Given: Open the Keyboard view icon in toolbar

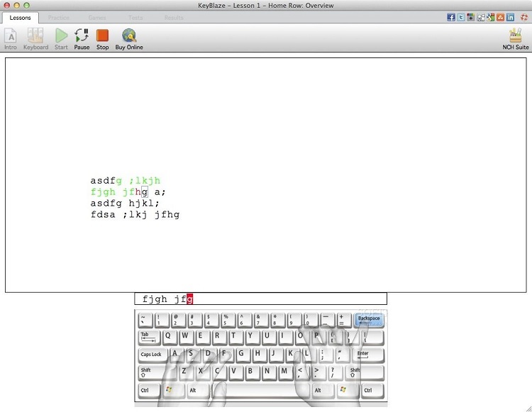Looking at the screenshot, I should click(35, 35).
